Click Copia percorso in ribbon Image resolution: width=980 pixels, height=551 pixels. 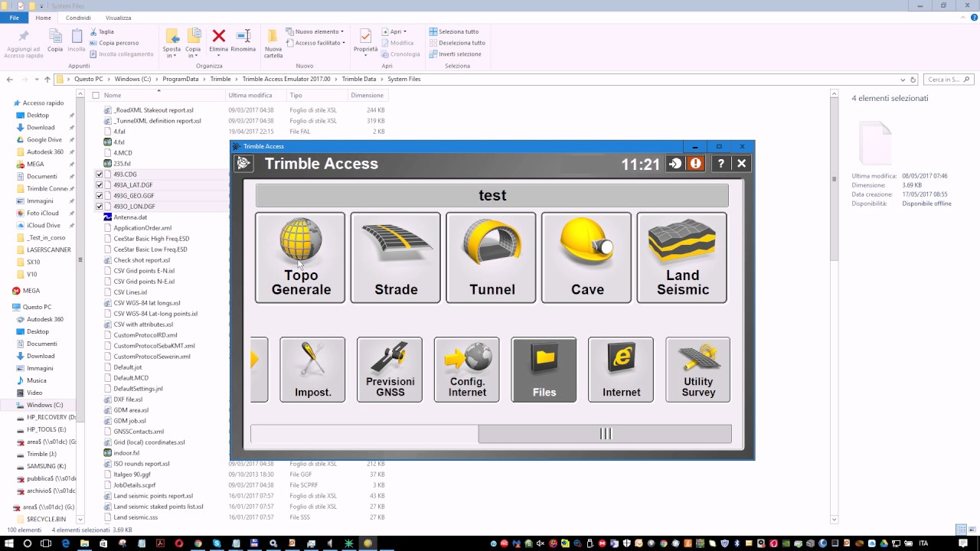click(x=114, y=43)
